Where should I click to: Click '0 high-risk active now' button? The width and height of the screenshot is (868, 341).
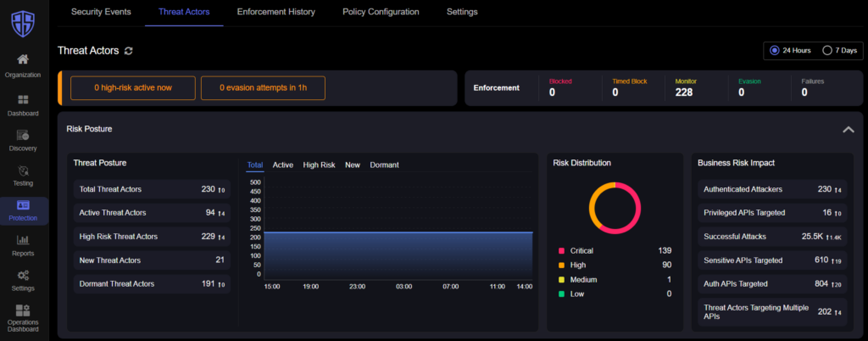133,88
